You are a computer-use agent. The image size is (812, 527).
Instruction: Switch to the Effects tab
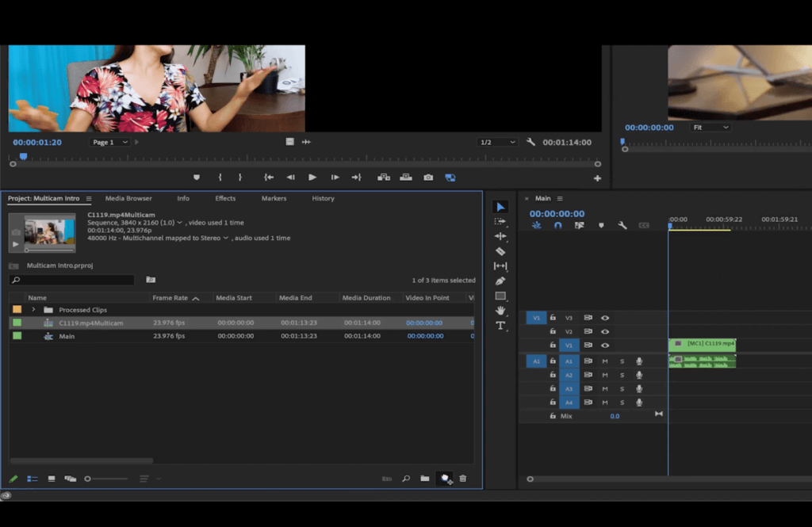226,198
